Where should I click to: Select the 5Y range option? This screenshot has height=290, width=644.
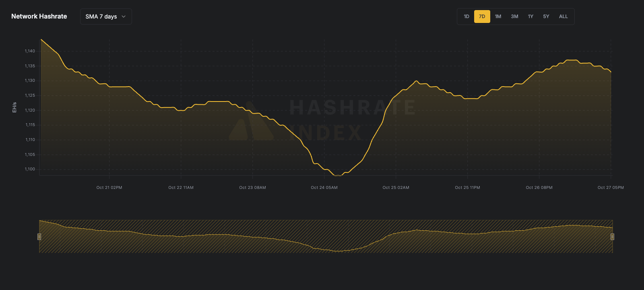point(546,17)
